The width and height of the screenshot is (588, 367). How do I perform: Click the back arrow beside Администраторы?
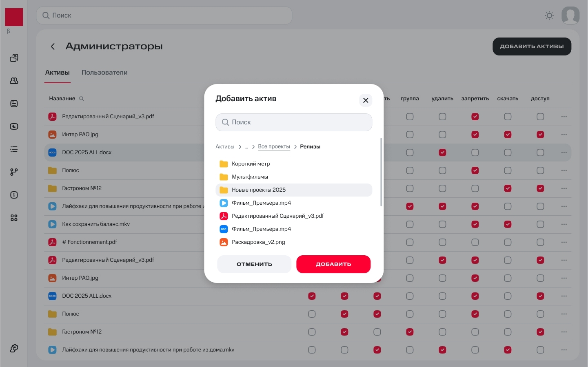pyautogui.click(x=53, y=46)
